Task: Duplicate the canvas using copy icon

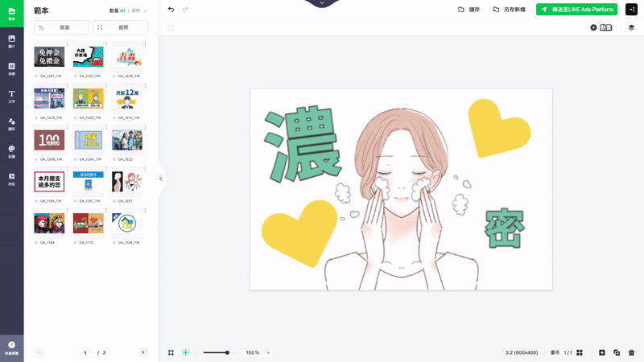Action: [617, 352]
